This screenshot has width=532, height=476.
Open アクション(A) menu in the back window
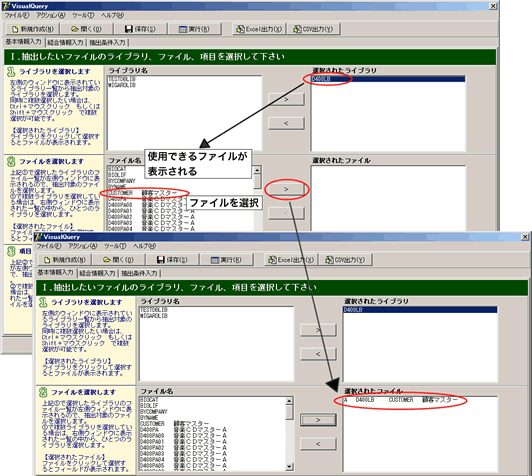click(51, 15)
